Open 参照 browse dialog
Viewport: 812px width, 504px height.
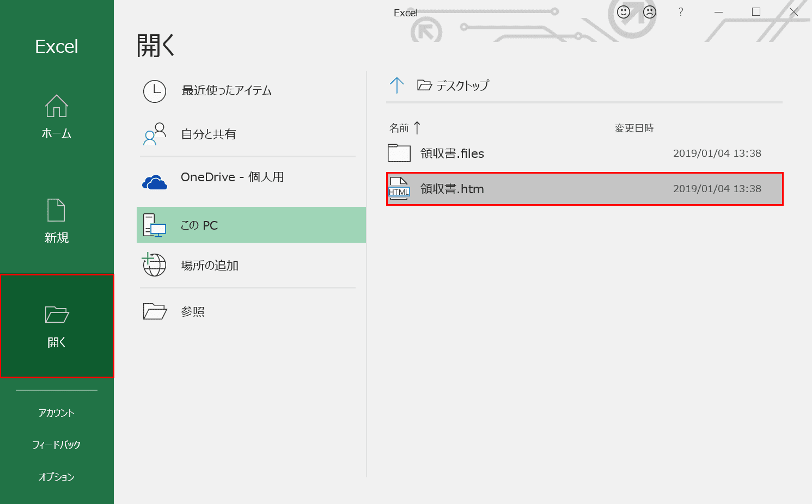tap(251, 312)
